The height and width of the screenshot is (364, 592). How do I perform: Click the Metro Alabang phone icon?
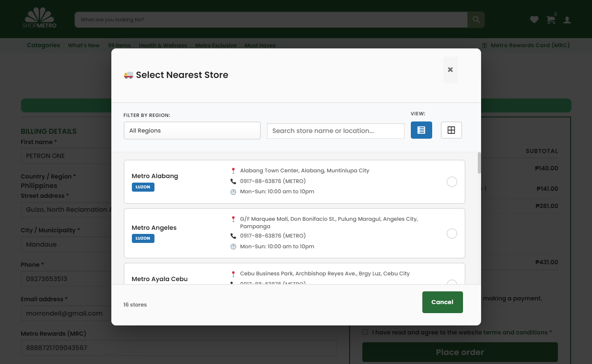click(x=233, y=181)
